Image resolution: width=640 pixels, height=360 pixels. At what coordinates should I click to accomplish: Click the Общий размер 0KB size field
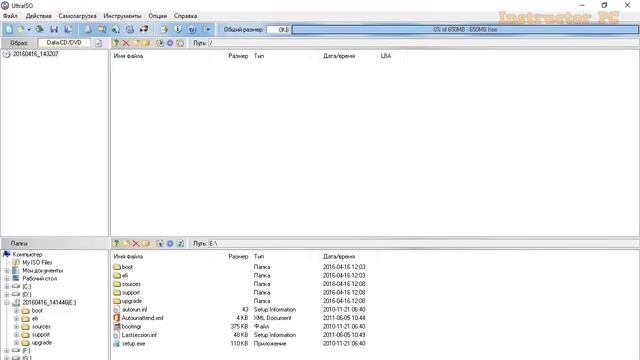pos(278,29)
